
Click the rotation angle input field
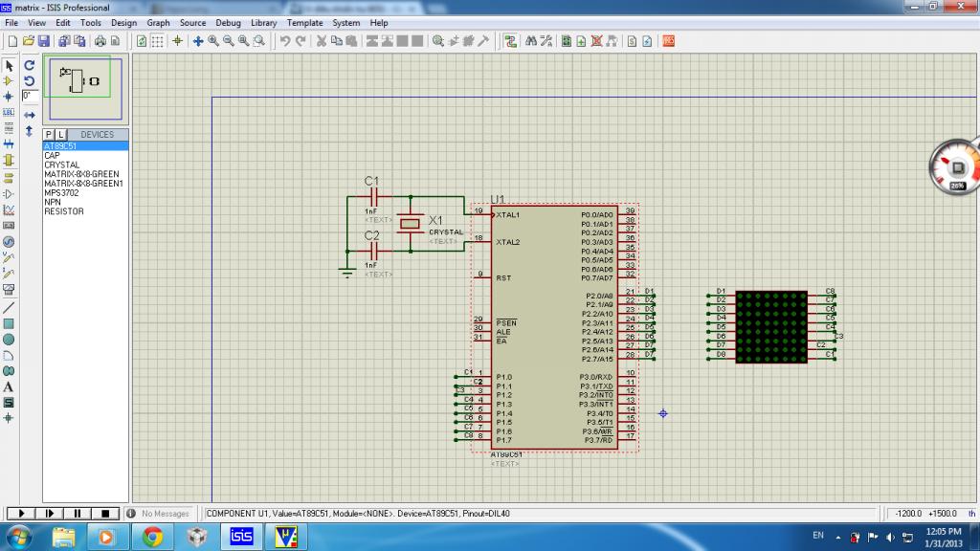(x=30, y=96)
